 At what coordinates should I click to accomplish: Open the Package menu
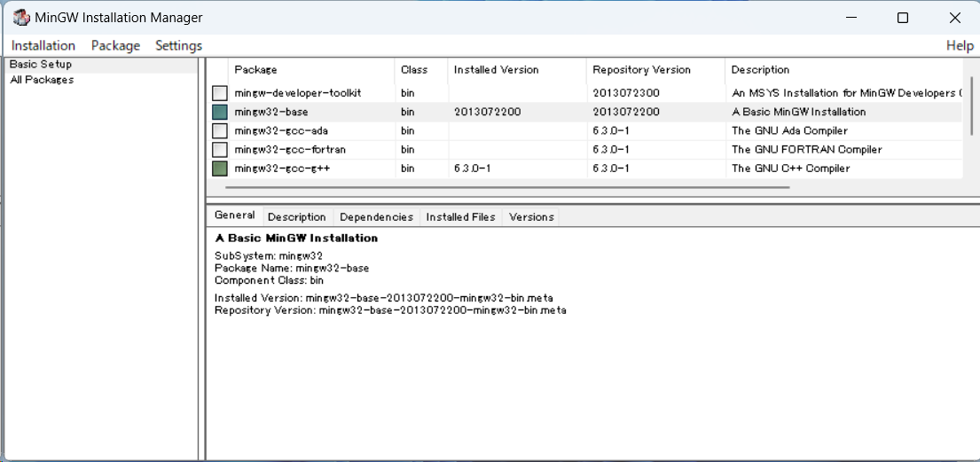[115, 45]
